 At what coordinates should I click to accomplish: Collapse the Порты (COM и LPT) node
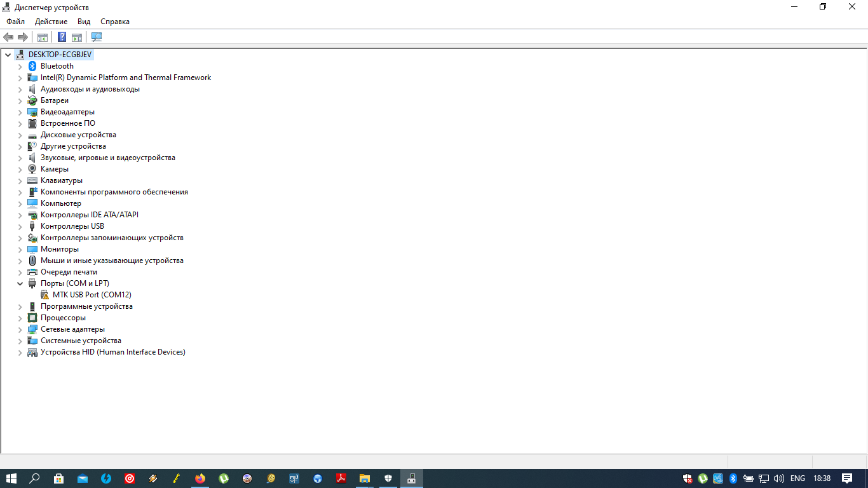[x=20, y=283]
